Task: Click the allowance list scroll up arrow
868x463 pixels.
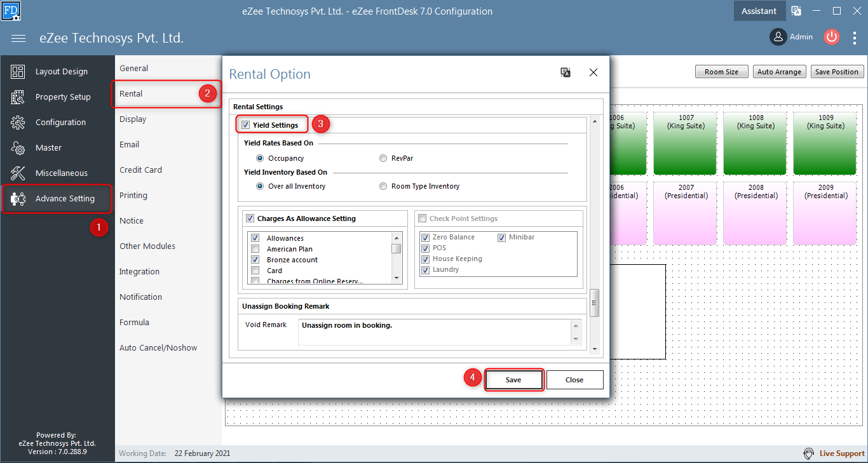Action: pos(397,237)
